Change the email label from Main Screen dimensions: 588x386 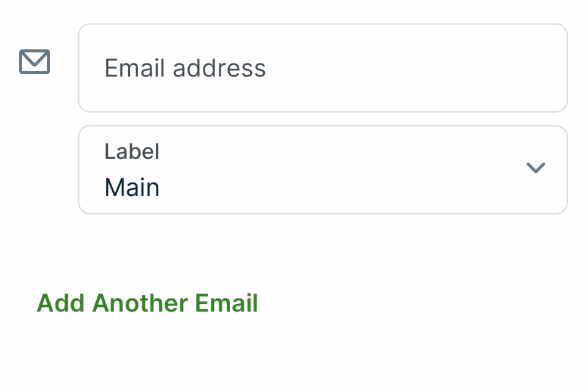[322, 170]
